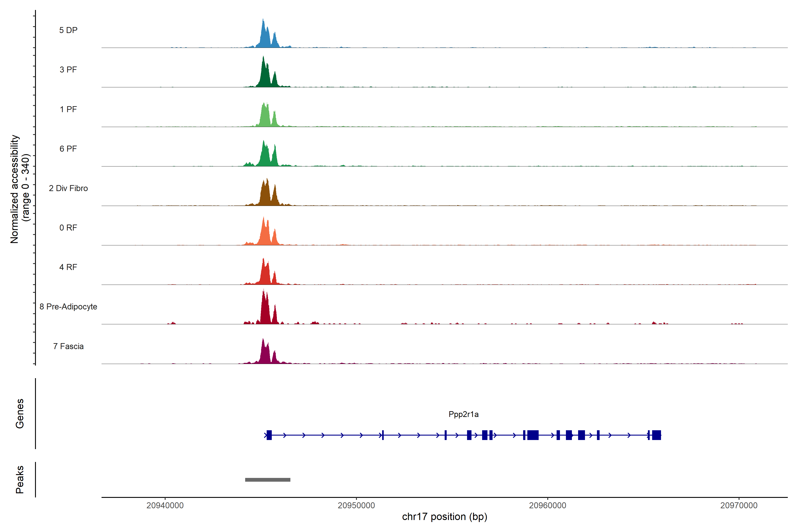Click the Genes panel label

[x=20, y=414]
